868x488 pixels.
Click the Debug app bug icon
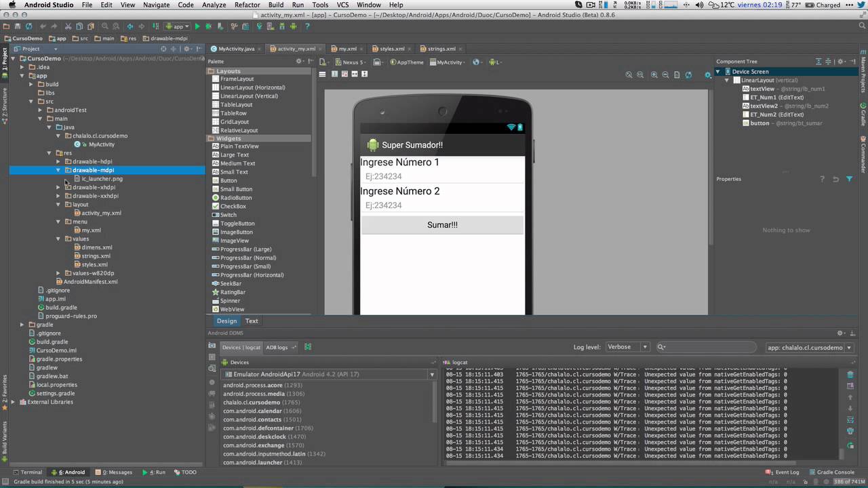208,26
